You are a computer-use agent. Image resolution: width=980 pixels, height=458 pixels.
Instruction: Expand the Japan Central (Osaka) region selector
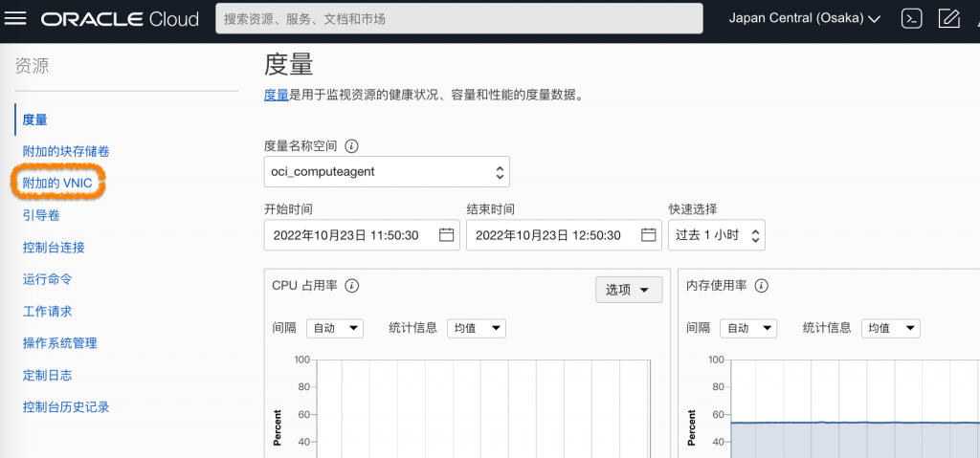[x=804, y=19]
